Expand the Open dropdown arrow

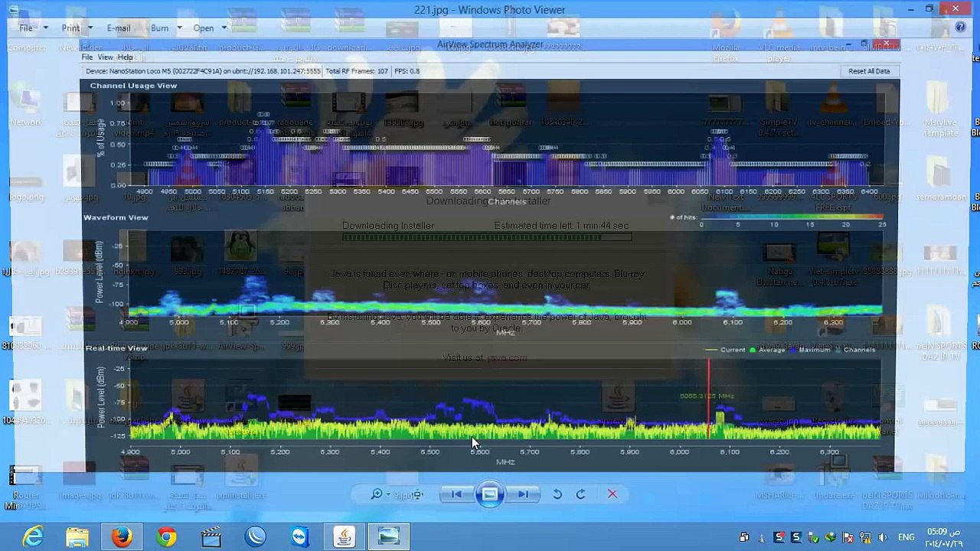click(x=224, y=28)
